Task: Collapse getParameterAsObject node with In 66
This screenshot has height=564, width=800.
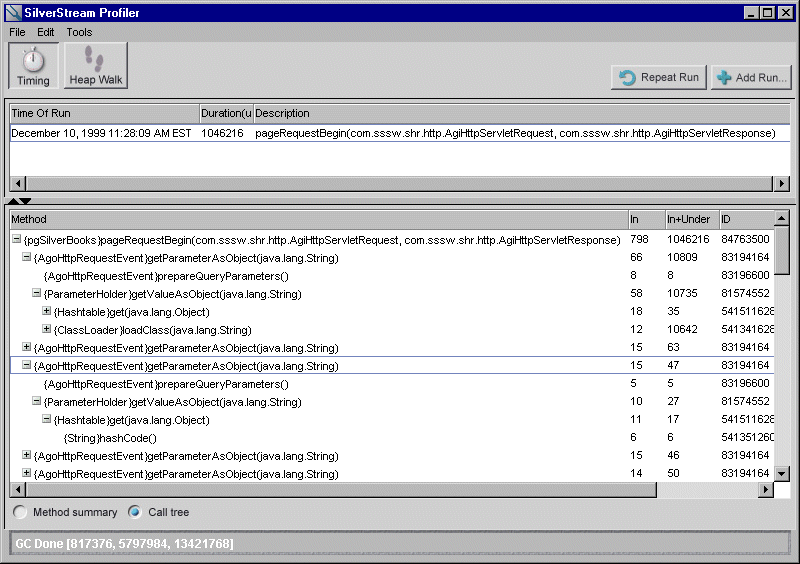Action: coord(26,257)
